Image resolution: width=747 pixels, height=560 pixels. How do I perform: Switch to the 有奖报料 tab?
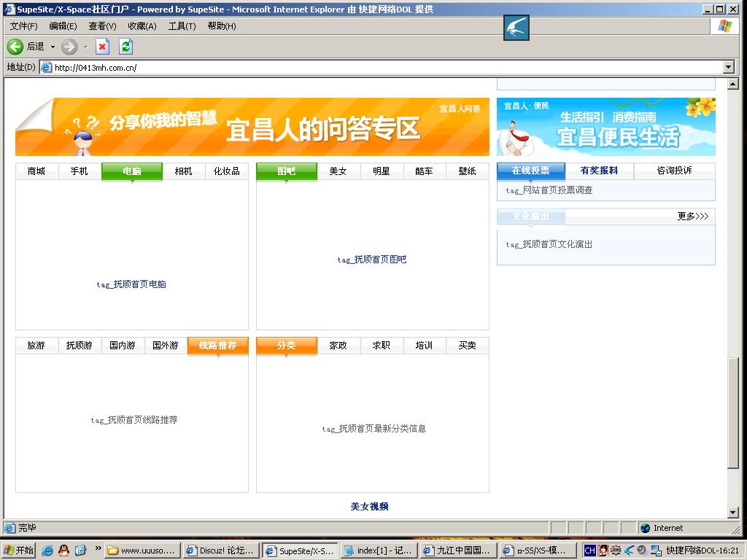point(599,171)
